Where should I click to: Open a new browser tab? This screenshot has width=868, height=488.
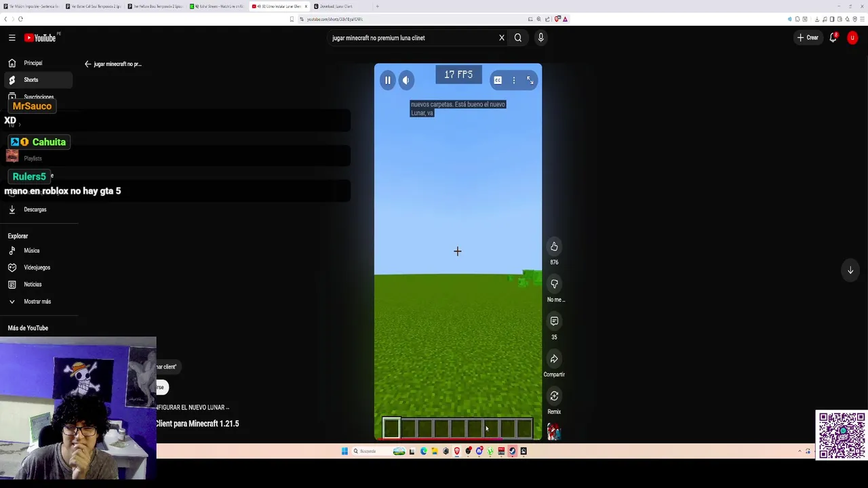click(x=378, y=6)
